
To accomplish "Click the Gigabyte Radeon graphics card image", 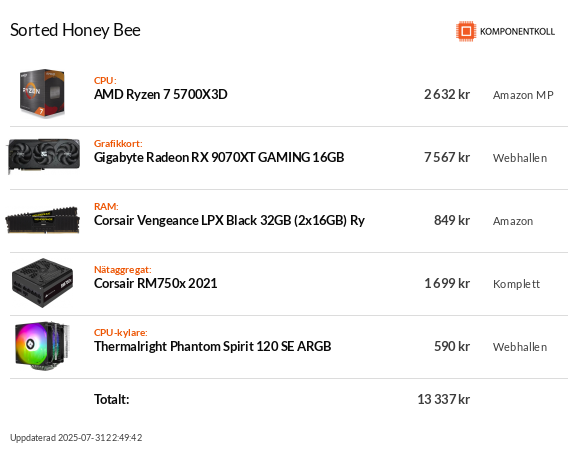I will coord(44,156).
